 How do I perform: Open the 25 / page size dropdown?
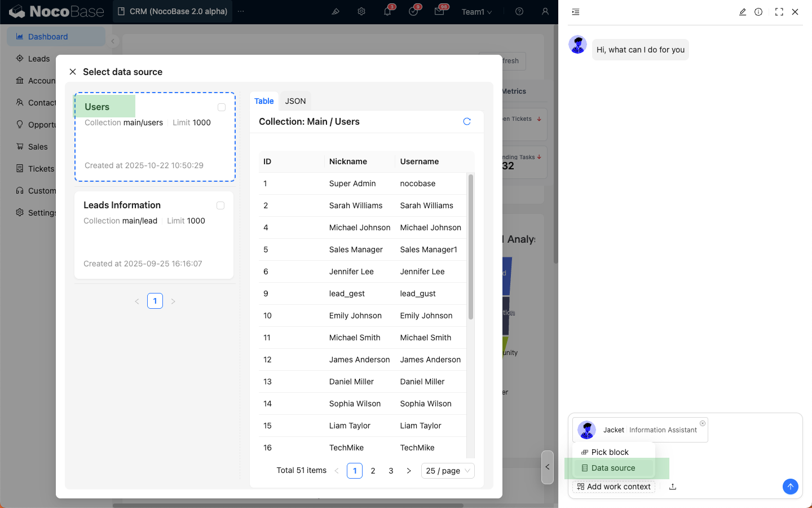tap(448, 471)
